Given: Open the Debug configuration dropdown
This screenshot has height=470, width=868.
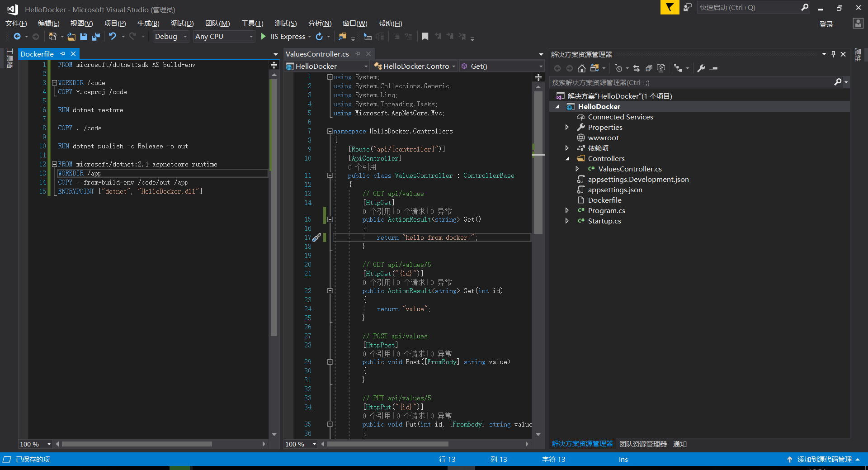Looking at the screenshot, I should point(170,36).
